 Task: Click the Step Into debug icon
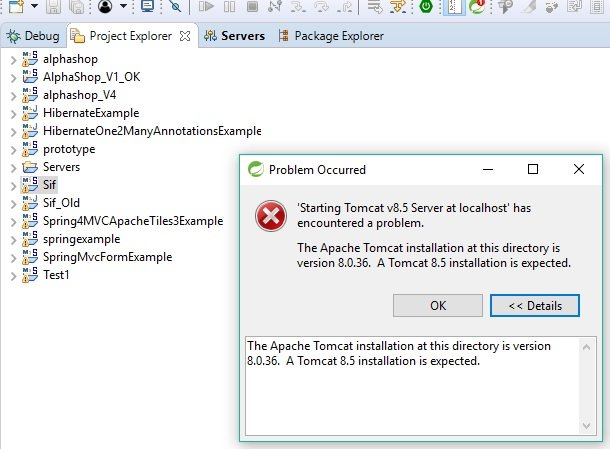coord(299,6)
